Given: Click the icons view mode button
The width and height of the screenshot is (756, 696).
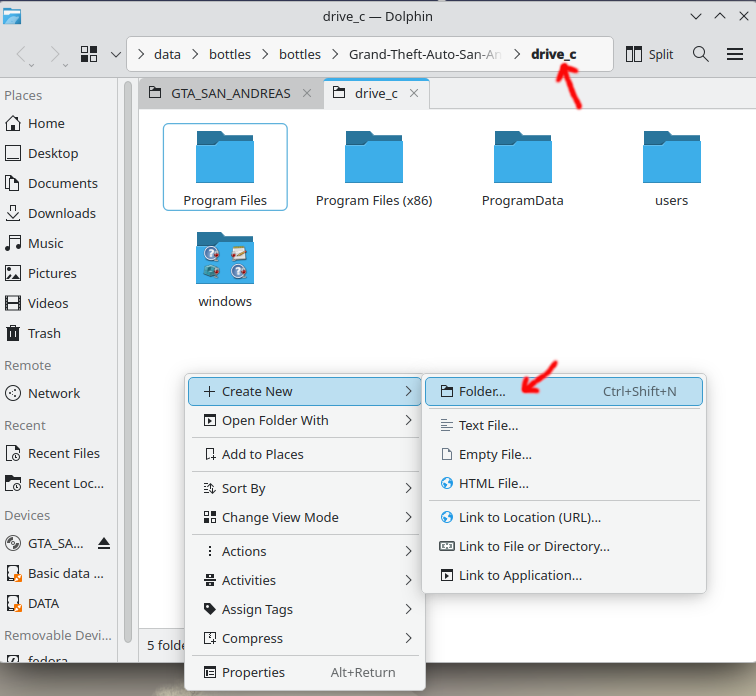Looking at the screenshot, I should pos(89,54).
